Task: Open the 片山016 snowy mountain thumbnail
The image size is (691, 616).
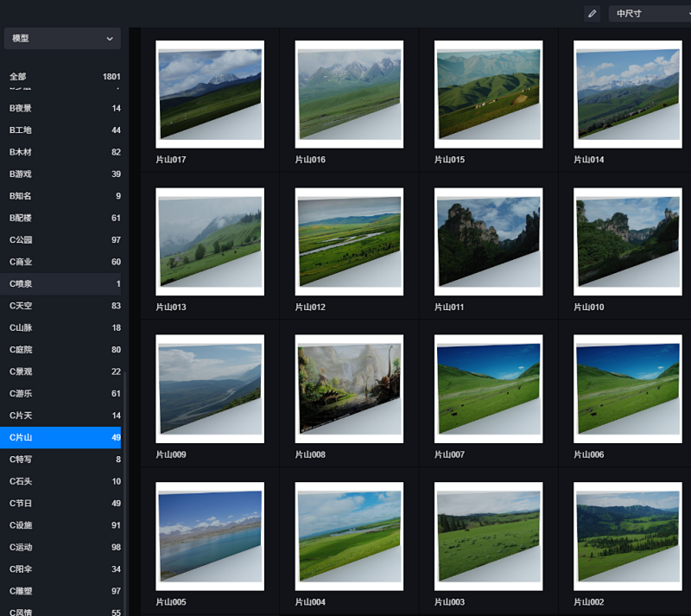Action: (349, 94)
